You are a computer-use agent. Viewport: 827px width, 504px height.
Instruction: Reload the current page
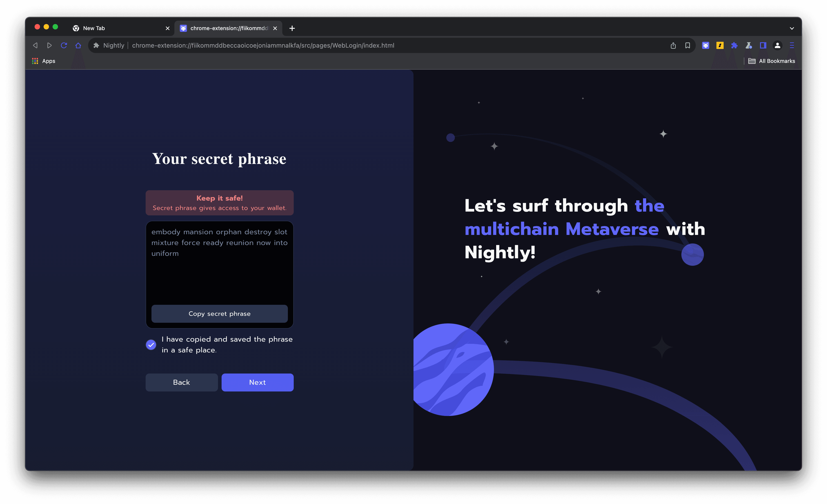(x=64, y=45)
